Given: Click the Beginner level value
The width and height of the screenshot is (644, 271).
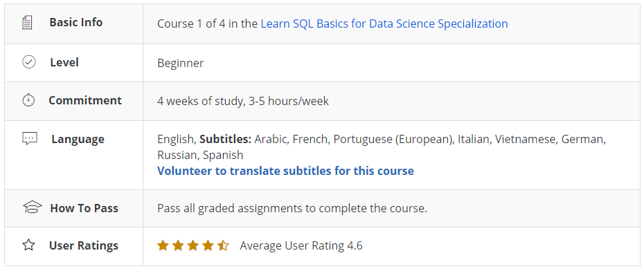Looking at the screenshot, I should (x=180, y=63).
